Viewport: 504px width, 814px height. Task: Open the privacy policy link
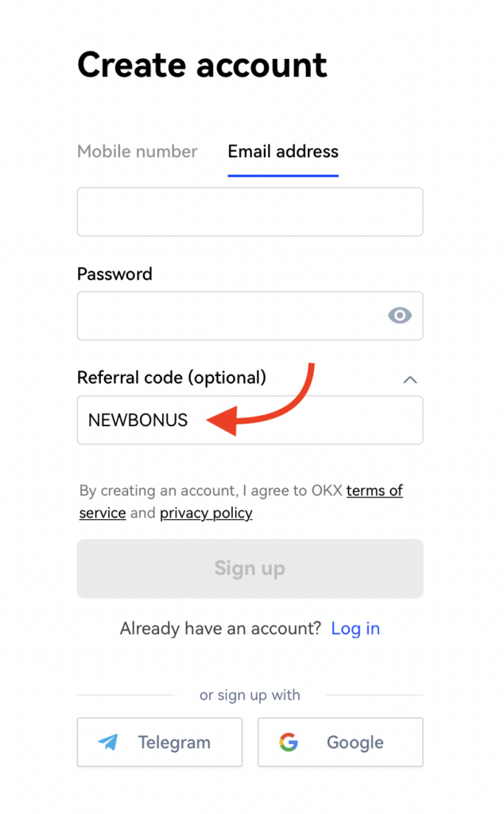pyautogui.click(x=206, y=513)
